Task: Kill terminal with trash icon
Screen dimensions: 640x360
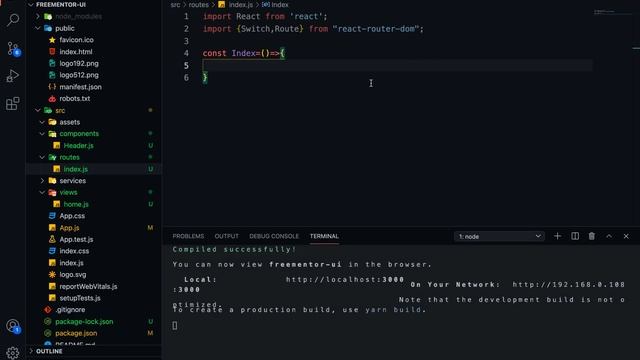Action: tap(591, 236)
